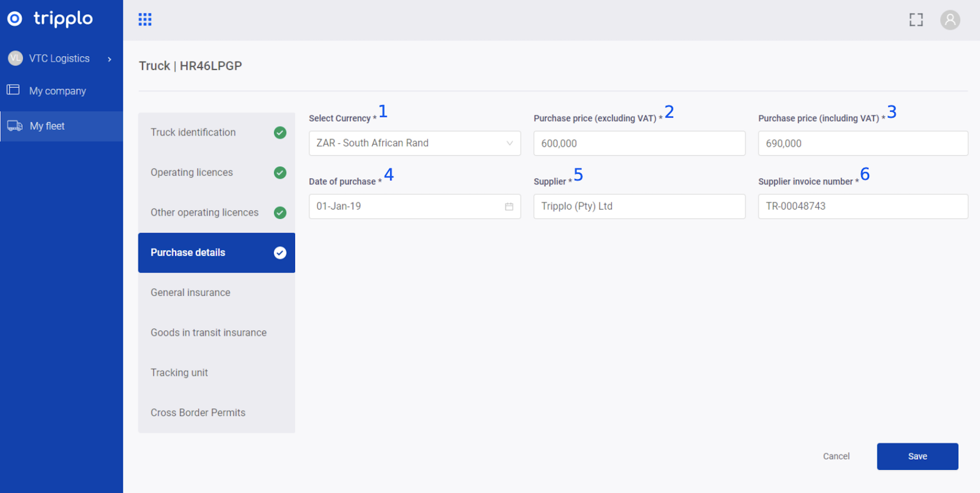Click Truck identification green checkmark

[x=280, y=132]
